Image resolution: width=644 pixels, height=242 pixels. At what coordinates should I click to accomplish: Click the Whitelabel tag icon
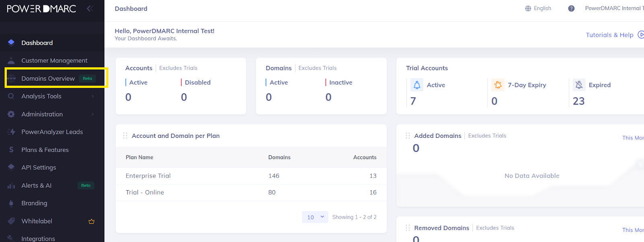[x=11, y=221]
